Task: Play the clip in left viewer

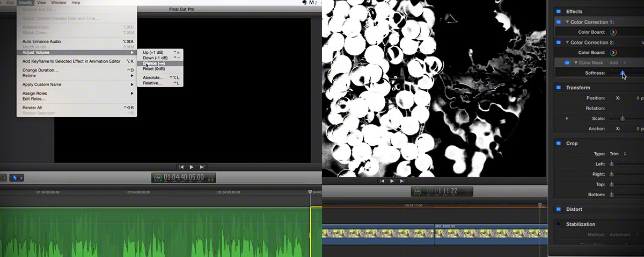Action: (192, 167)
